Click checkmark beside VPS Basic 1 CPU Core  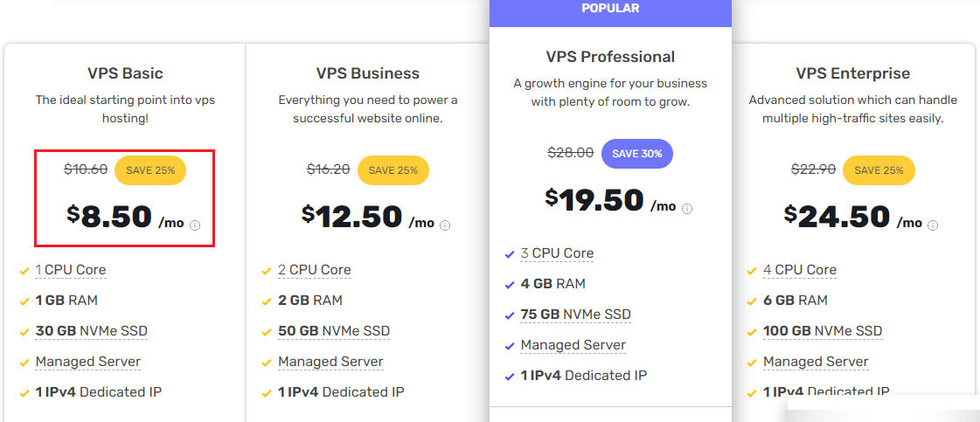pyautogui.click(x=24, y=272)
